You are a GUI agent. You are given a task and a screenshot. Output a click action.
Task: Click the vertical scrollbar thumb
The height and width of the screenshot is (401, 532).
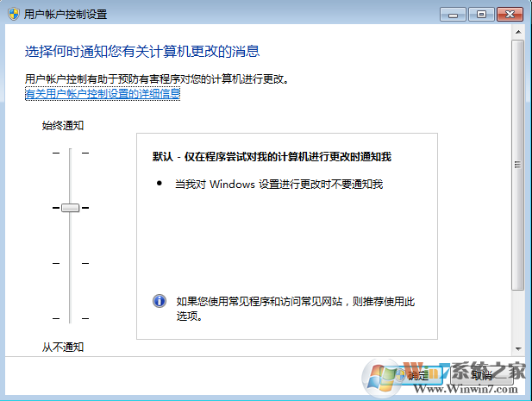click(517, 164)
